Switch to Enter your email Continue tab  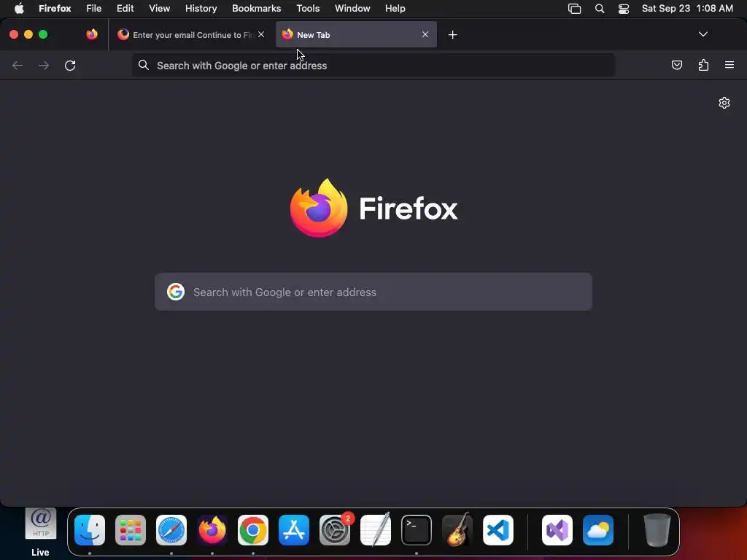click(192, 34)
